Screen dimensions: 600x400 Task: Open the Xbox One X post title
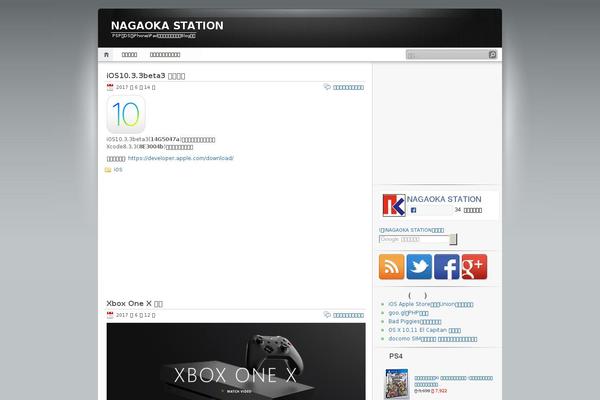click(135, 304)
